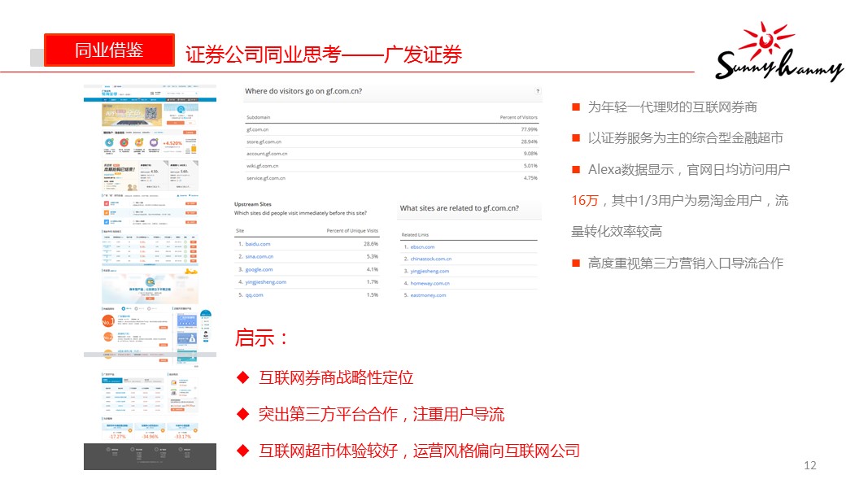Click the Related Links column header

(415, 235)
